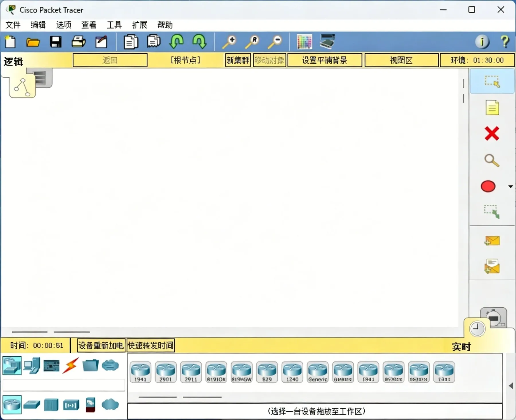Screen dimensions: 516x420
Task: Click 设备重新加电 button
Action: [x=101, y=345]
